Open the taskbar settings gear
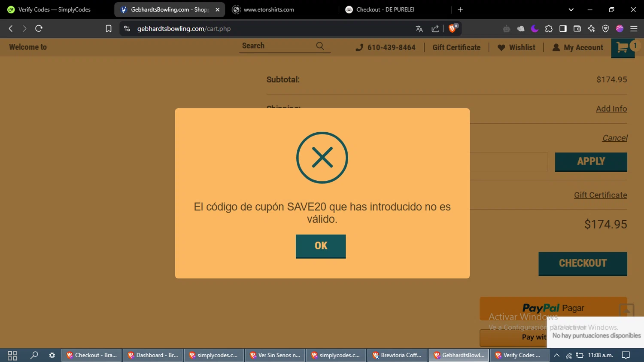Viewport: 644px width, 362px height. tap(52, 355)
